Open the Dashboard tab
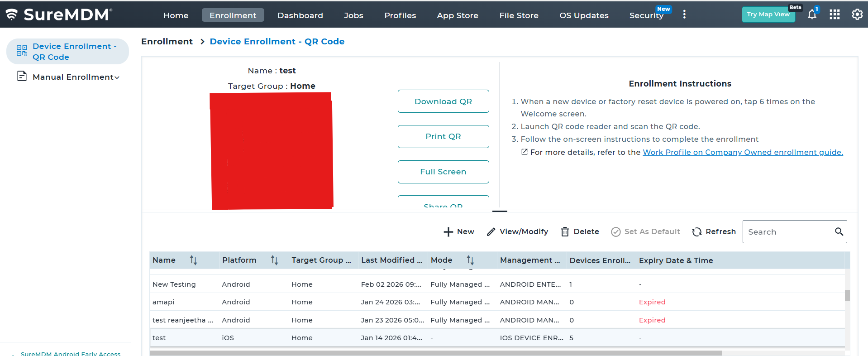The height and width of the screenshot is (356, 868). (x=300, y=15)
